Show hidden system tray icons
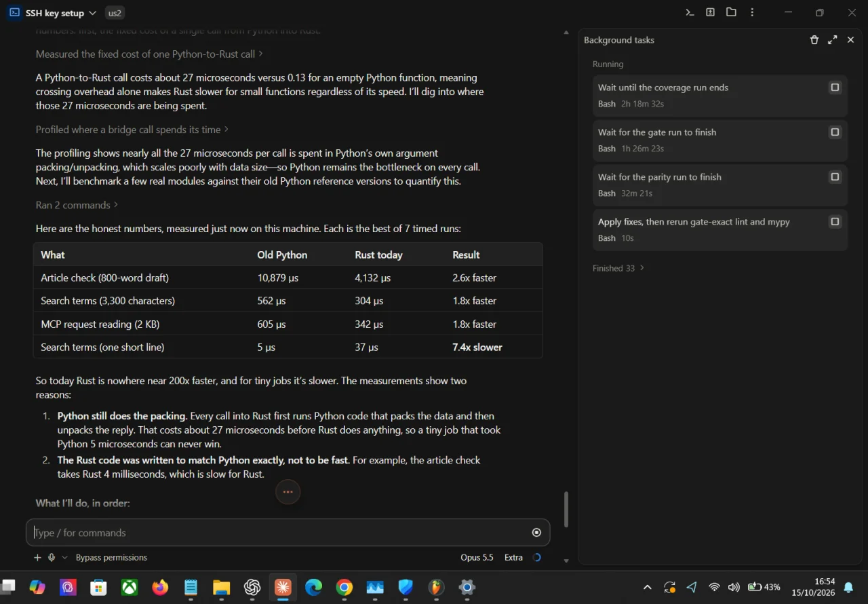This screenshot has height=604, width=868. (647, 587)
